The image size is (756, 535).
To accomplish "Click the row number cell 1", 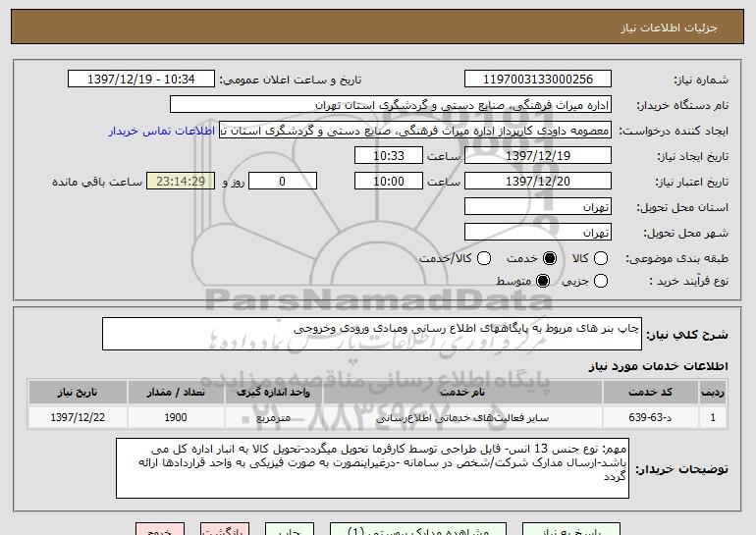I will 713,417.
